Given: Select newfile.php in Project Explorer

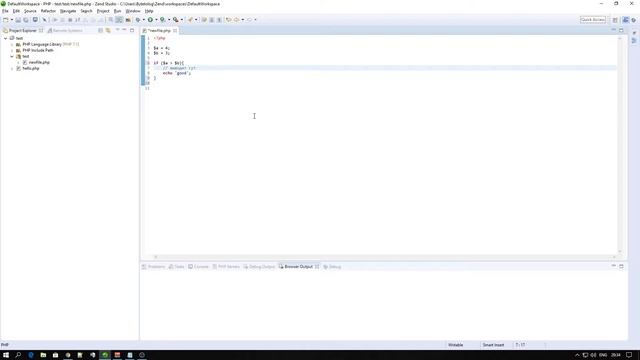Looking at the screenshot, I should (39, 62).
